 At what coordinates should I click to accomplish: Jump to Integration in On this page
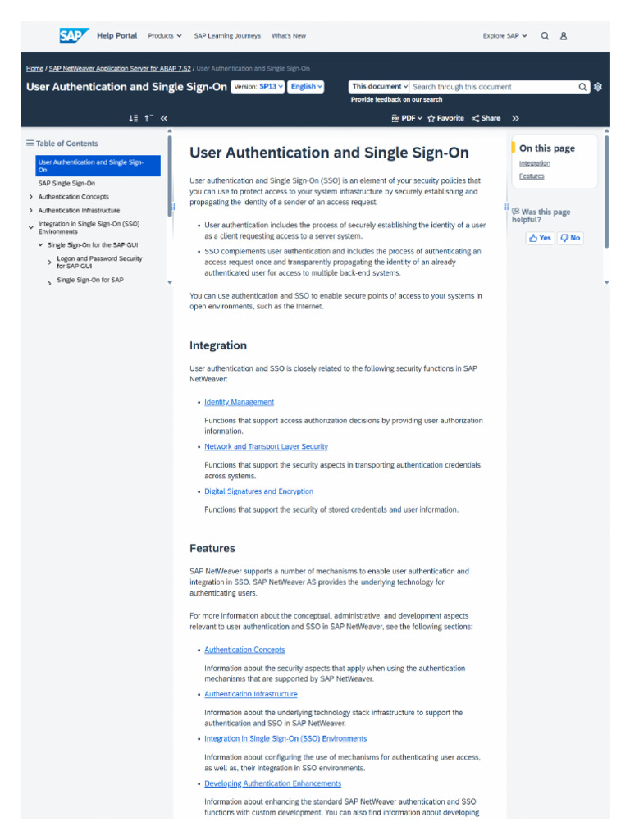(535, 163)
